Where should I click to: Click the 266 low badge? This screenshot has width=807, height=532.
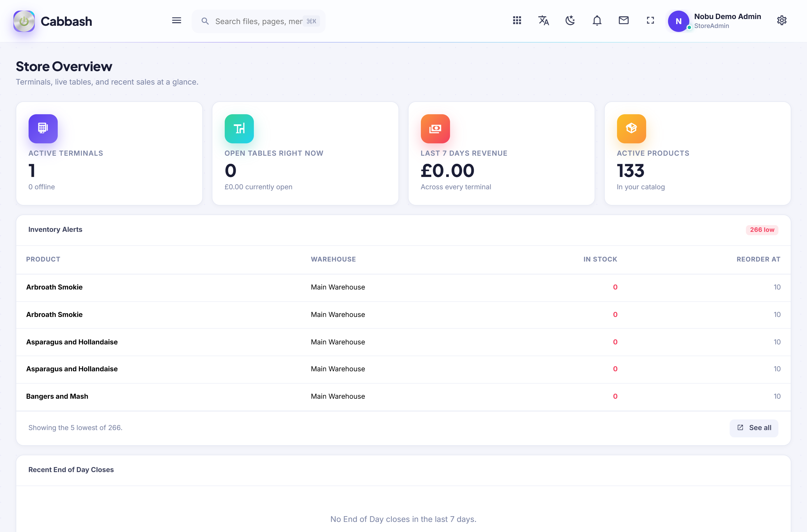[x=762, y=230]
